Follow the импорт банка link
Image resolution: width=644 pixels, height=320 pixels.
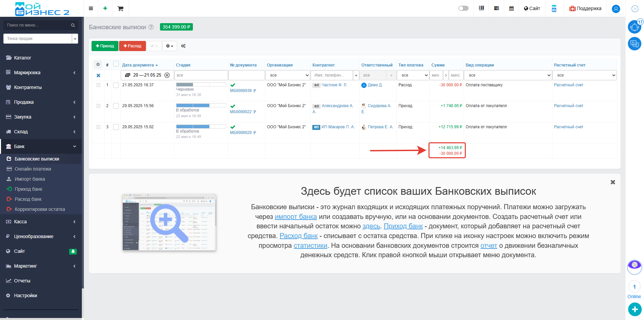point(296,217)
